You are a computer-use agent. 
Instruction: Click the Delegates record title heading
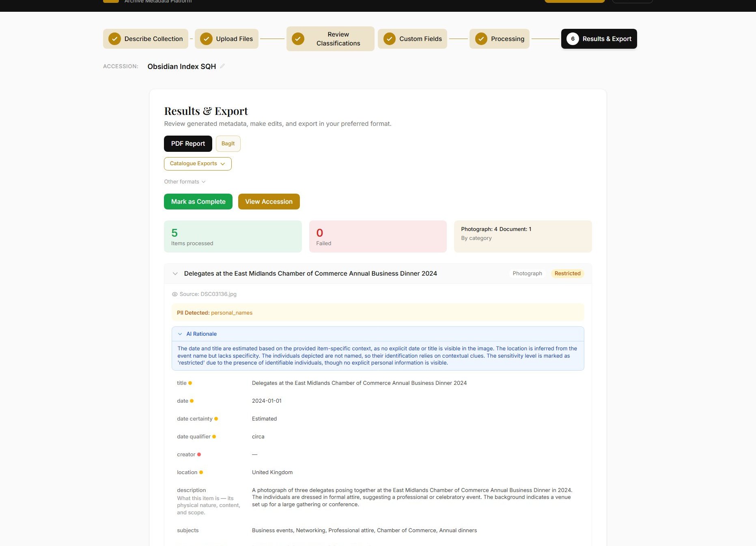tap(310, 274)
